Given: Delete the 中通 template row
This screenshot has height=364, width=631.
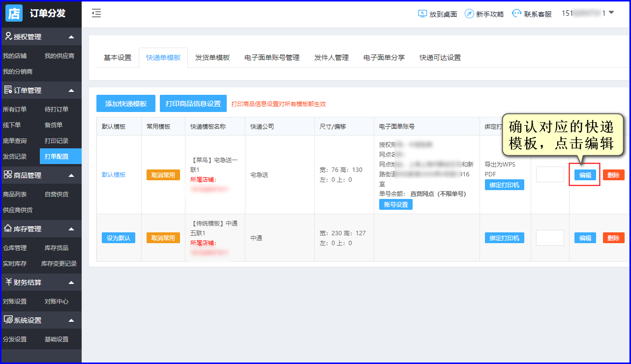Looking at the screenshot, I should (x=613, y=238).
